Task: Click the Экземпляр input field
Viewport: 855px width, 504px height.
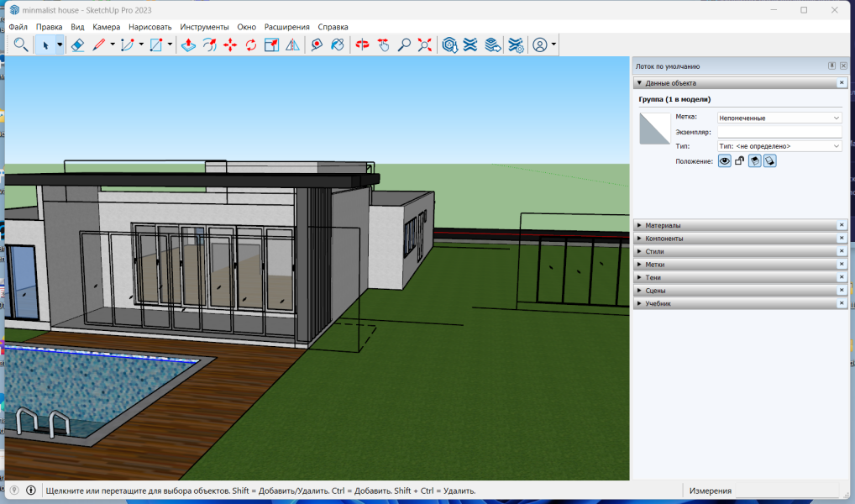Action: tap(779, 132)
